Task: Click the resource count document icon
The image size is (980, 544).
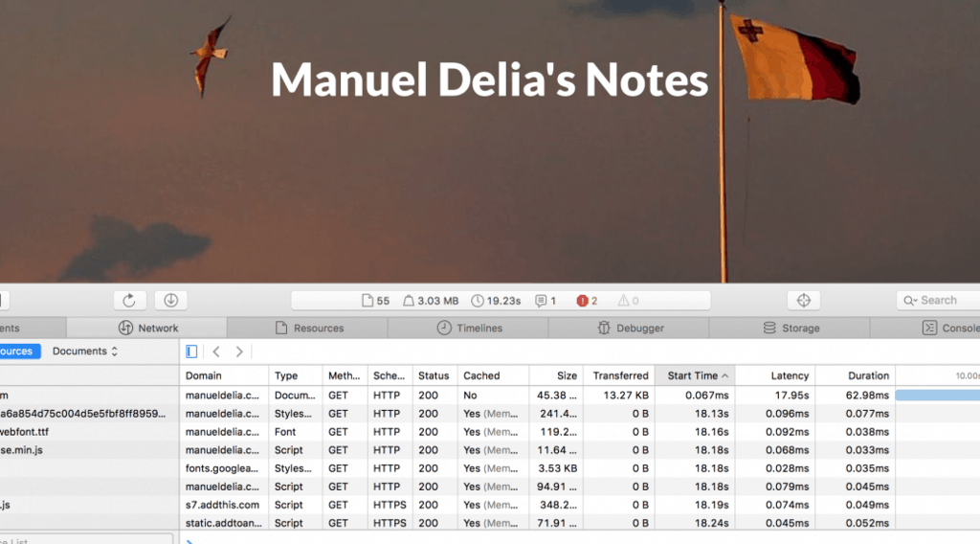Action: point(367,301)
